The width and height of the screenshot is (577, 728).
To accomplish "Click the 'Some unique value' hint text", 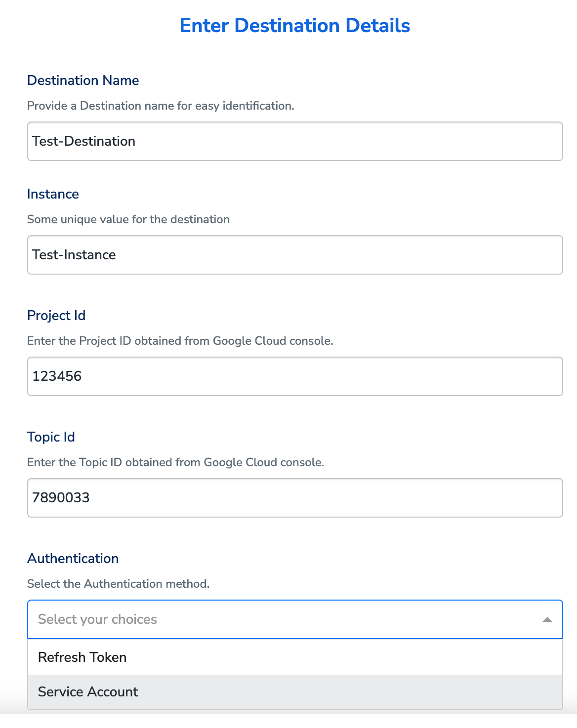I will pyautogui.click(x=128, y=219).
